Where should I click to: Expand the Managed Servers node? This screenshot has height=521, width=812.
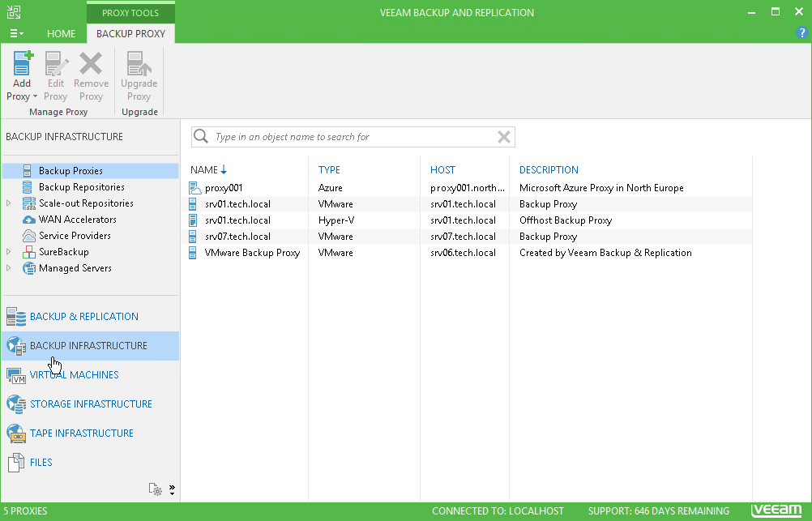(8, 268)
